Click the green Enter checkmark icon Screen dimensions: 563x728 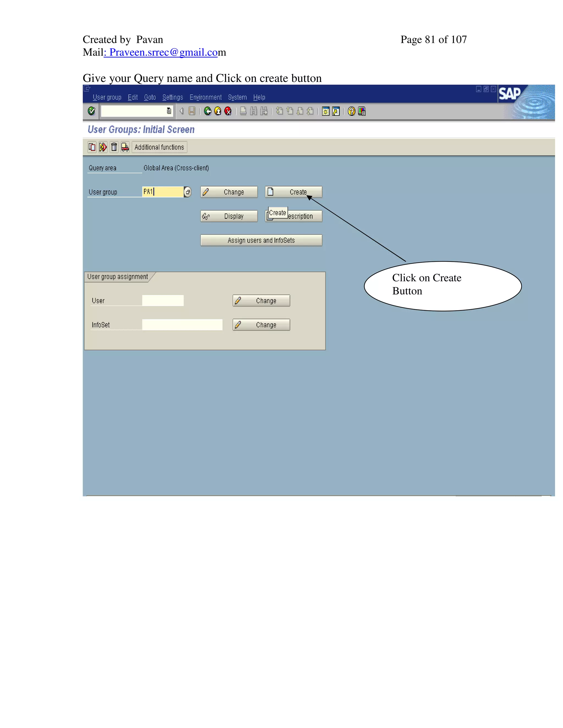click(x=91, y=111)
